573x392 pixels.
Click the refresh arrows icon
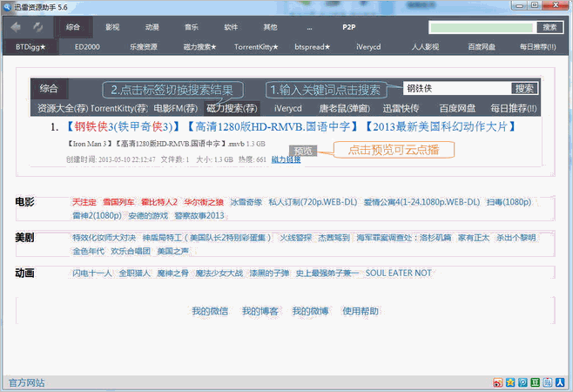click(37, 27)
